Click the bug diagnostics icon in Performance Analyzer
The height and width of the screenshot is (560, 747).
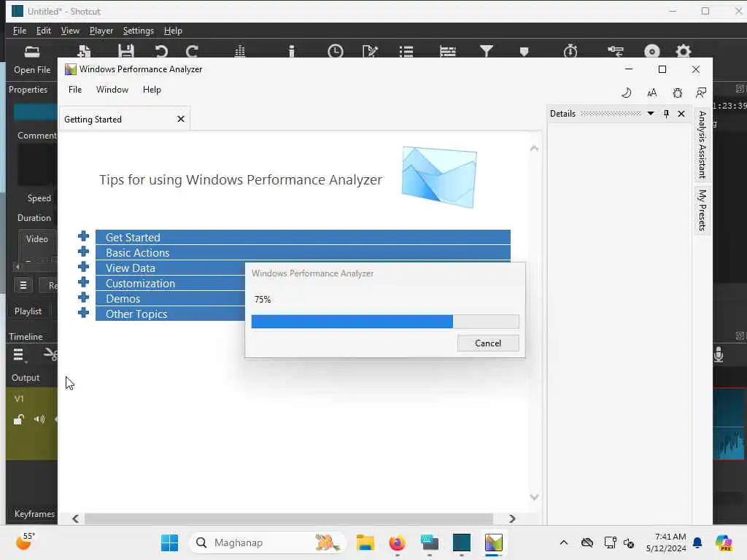point(678,93)
